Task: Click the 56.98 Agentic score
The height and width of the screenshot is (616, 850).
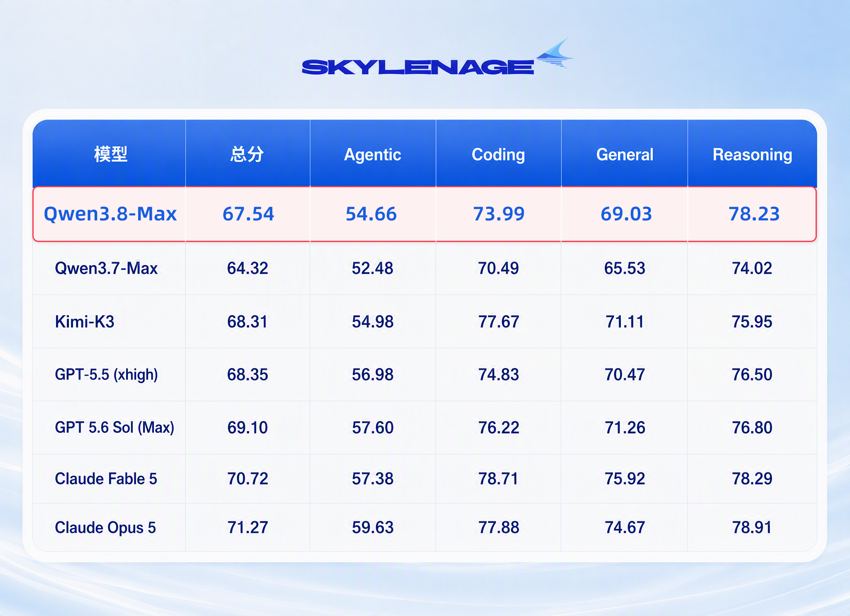Action: point(373,375)
